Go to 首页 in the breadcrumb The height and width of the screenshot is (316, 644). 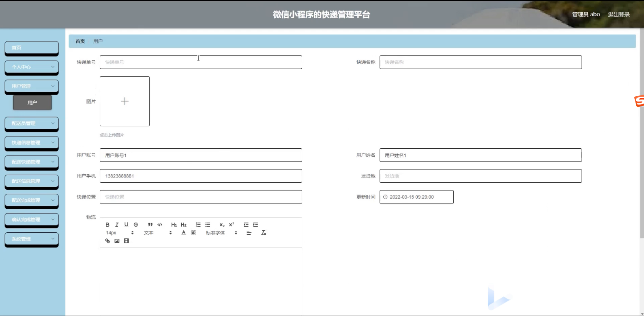(x=80, y=41)
